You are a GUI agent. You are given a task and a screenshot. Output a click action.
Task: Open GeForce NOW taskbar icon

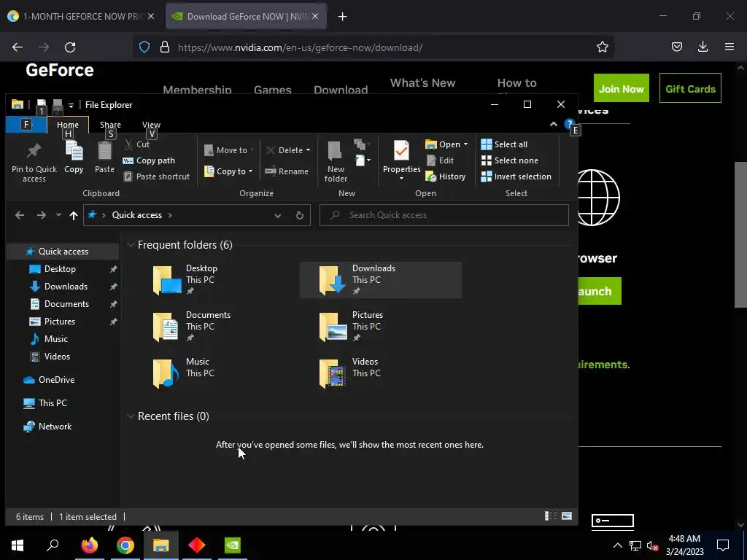click(233, 545)
